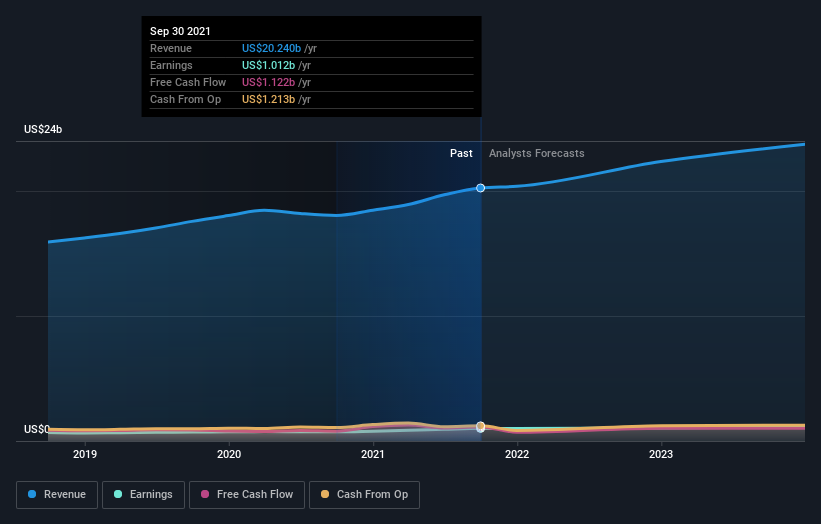Select the 2020 x-axis label
This screenshot has width=821, height=524.
(229, 454)
